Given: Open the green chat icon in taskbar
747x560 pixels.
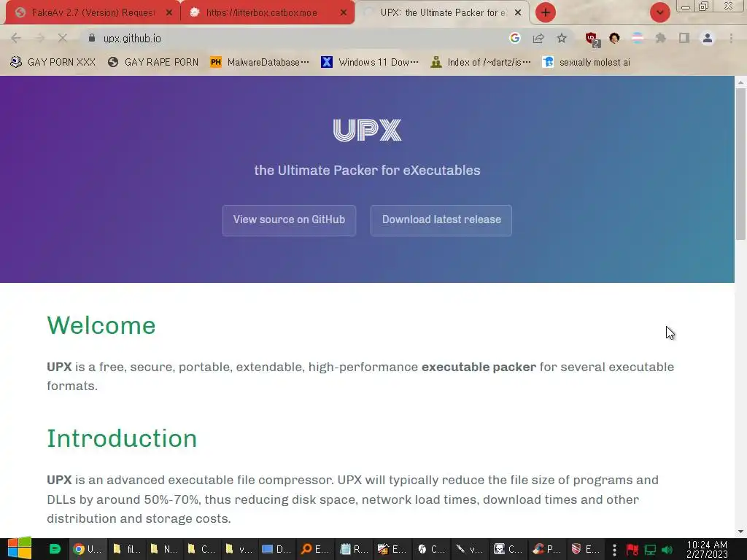Looking at the screenshot, I should pyautogui.click(x=55, y=549).
